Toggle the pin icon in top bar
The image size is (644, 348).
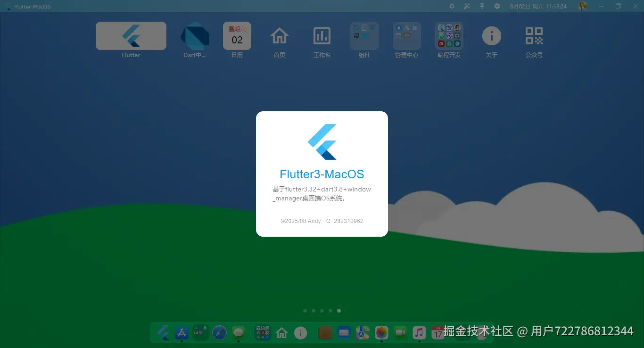(x=482, y=6)
